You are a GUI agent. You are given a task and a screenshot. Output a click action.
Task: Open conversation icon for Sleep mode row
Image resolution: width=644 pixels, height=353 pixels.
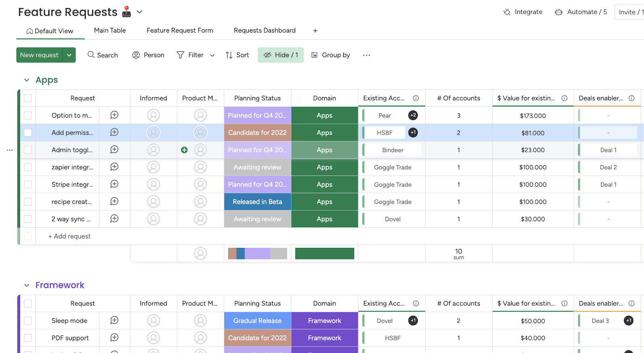pyautogui.click(x=114, y=320)
